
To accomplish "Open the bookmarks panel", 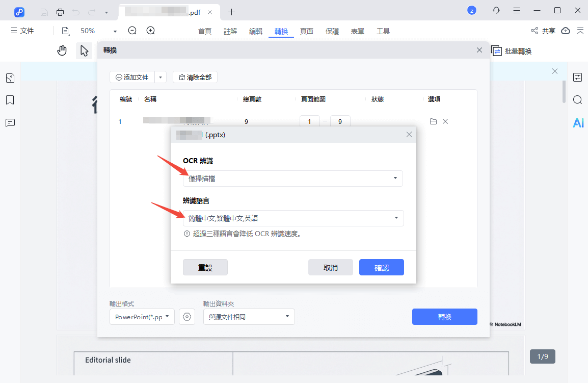I will 10,100.
